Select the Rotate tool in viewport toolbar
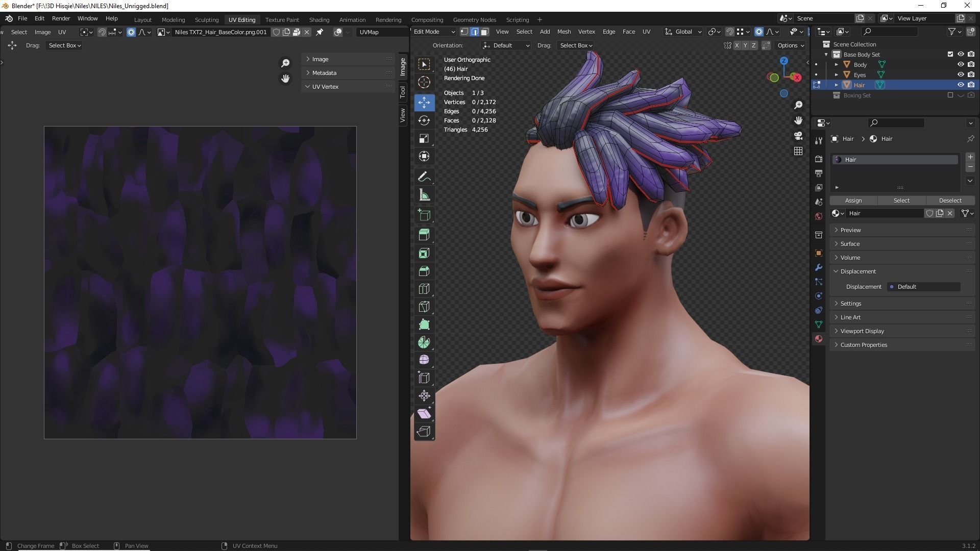This screenshot has width=980, height=551. click(x=424, y=120)
